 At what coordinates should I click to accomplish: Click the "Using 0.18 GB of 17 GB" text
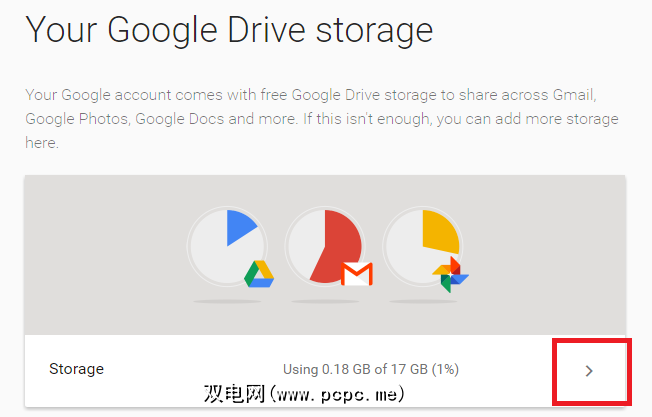point(372,370)
